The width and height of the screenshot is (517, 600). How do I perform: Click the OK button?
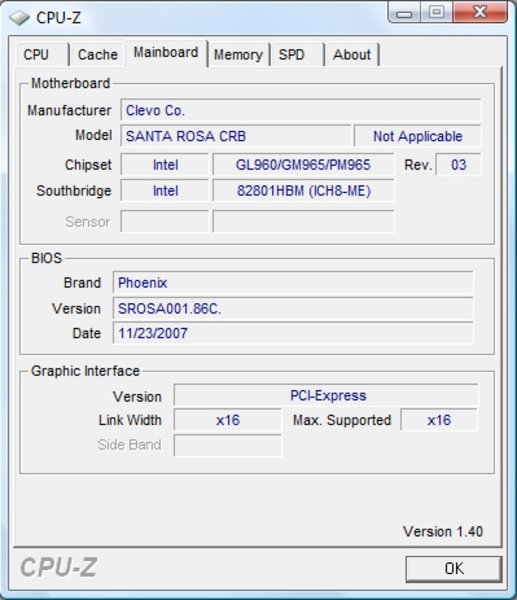(x=454, y=569)
